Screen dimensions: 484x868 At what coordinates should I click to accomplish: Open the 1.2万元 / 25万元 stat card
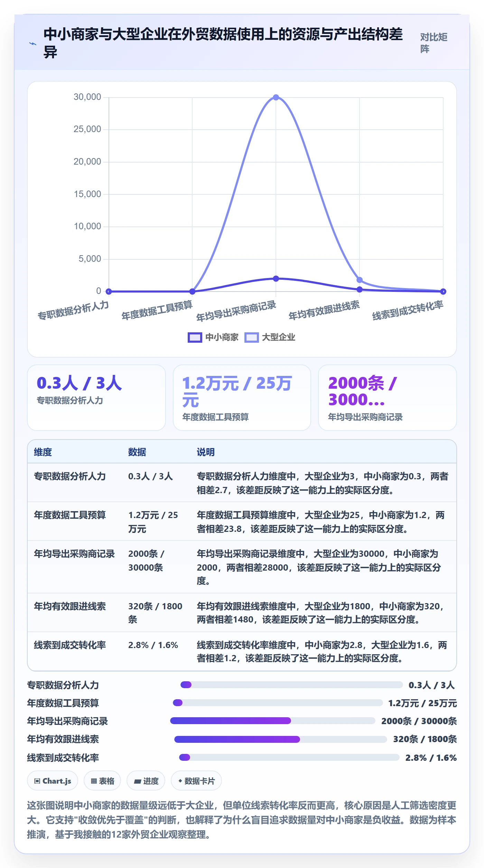click(x=242, y=398)
